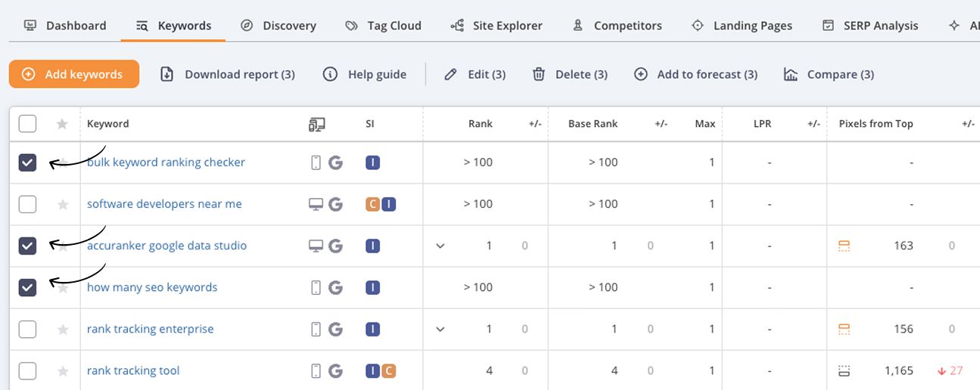Click desktop icon for accuranker google data studio
This screenshot has width=980, height=390.
[x=316, y=246]
